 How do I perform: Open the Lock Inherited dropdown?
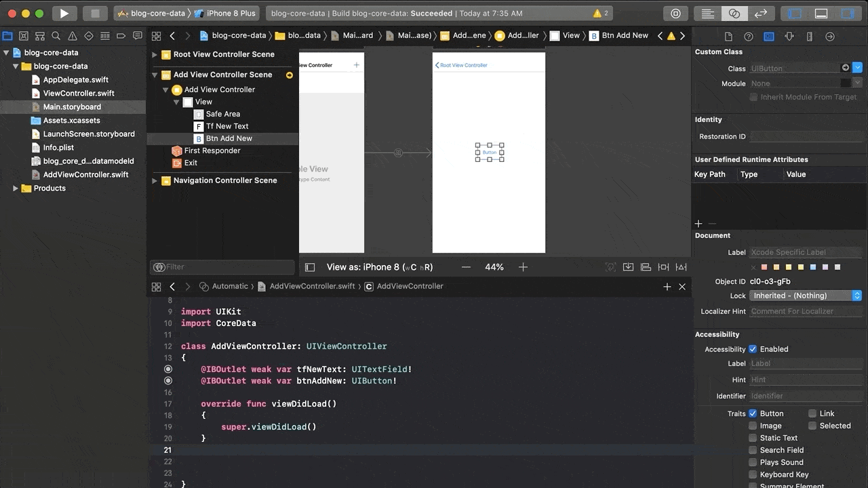[x=806, y=296]
